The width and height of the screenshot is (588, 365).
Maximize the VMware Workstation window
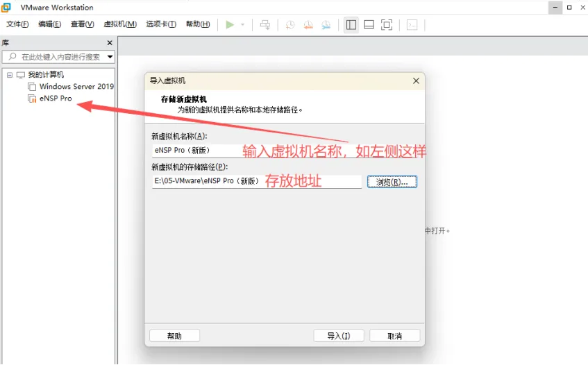(569, 8)
